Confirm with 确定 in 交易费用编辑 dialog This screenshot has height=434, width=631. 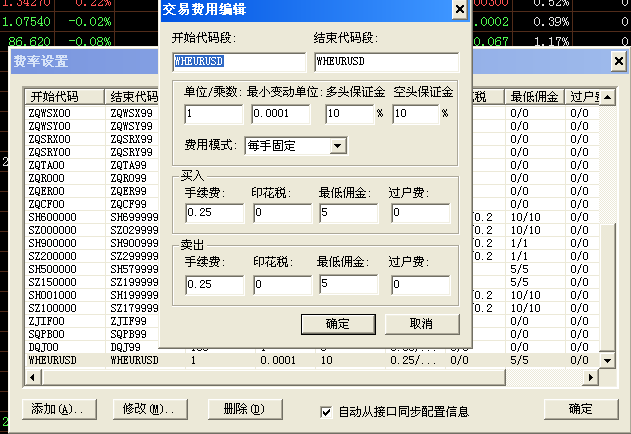tap(337, 323)
